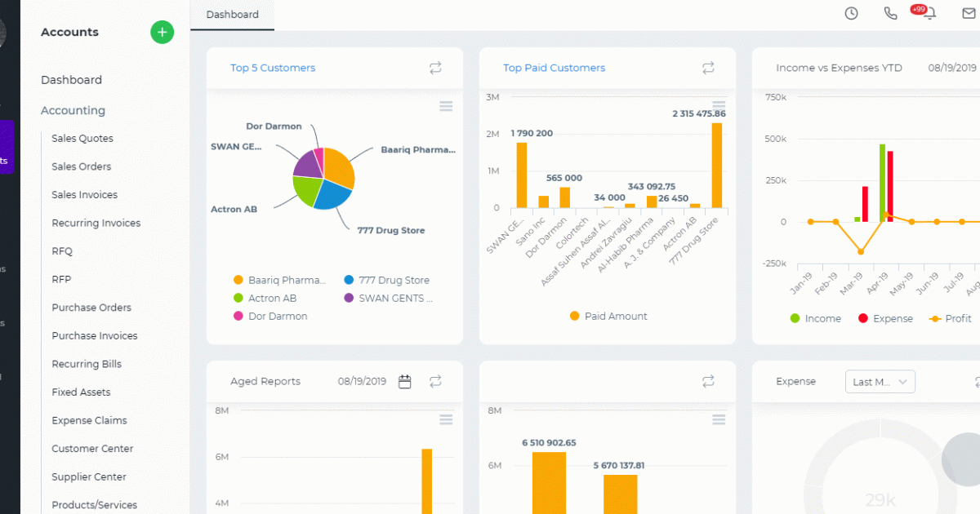Click the bar labeled 5 670 137.81
This screenshot has width=980, height=514.
point(621,494)
